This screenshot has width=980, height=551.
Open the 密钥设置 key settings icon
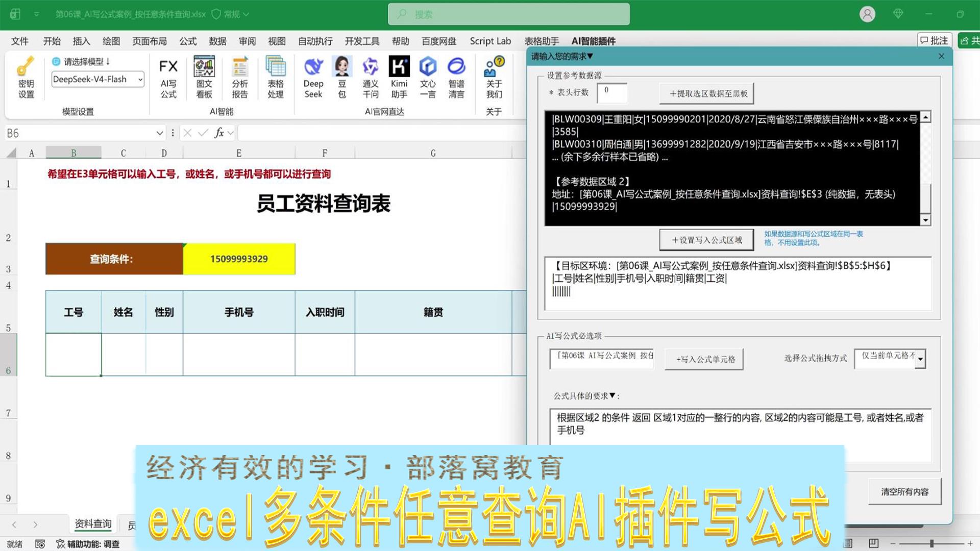click(x=26, y=78)
